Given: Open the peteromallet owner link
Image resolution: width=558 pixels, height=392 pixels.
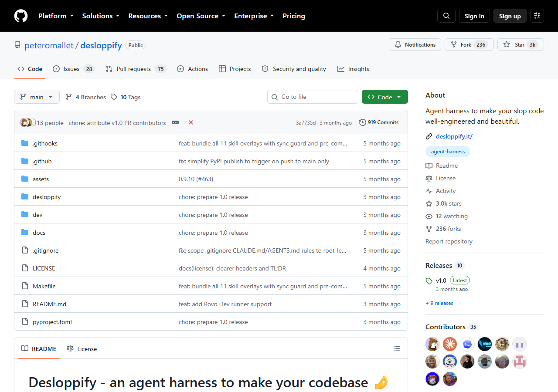Looking at the screenshot, I should click(x=49, y=45).
